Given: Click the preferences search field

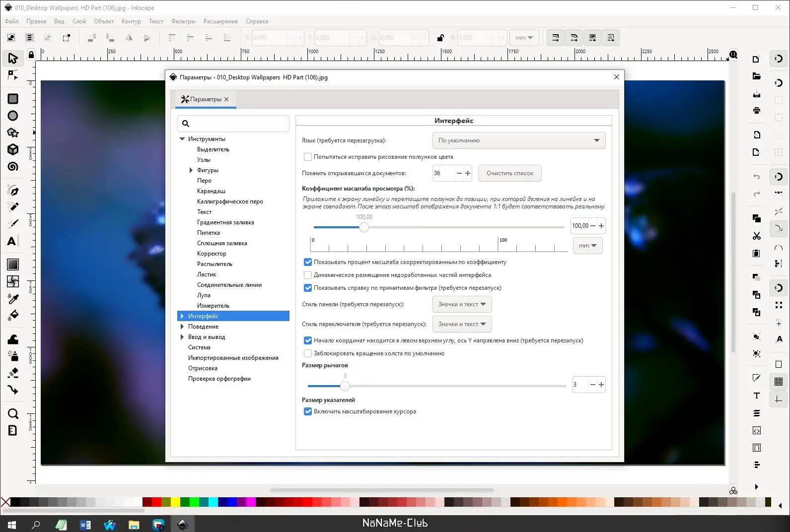Looking at the screenshot, I should tap(233, 124).
